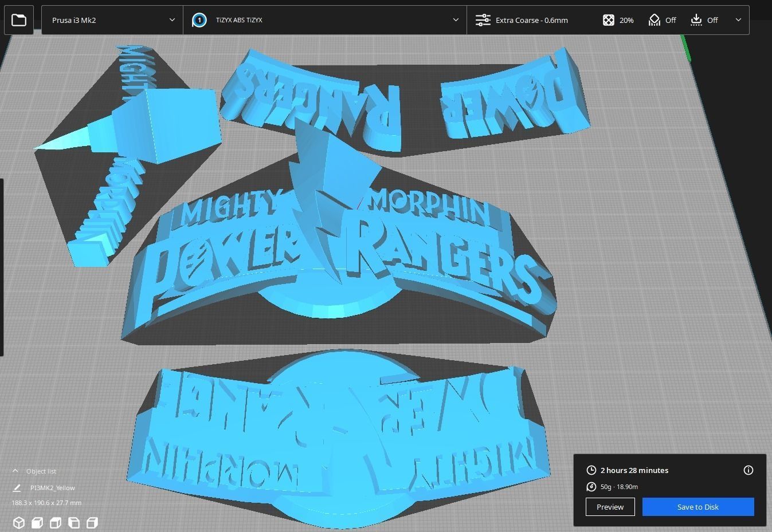Expand TiZYX ABS material selector
Viewport: 772px width, 532px height.
pos(325,20)
